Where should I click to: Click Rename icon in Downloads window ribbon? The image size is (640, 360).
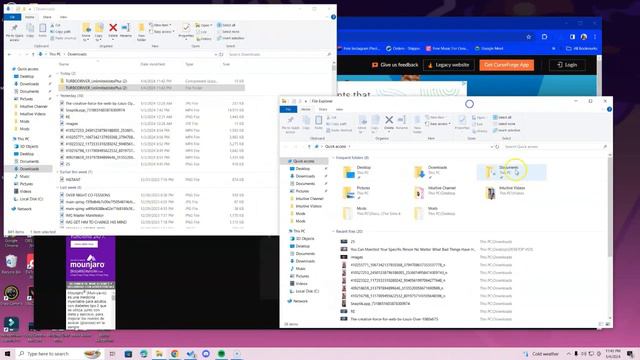126,28
